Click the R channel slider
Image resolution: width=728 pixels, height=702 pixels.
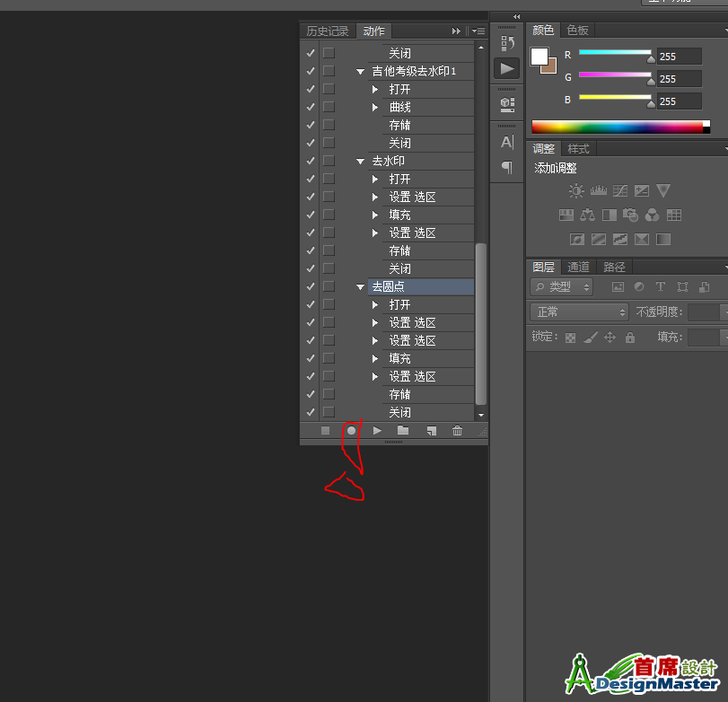pyautogui.click(x=615, y=52)
